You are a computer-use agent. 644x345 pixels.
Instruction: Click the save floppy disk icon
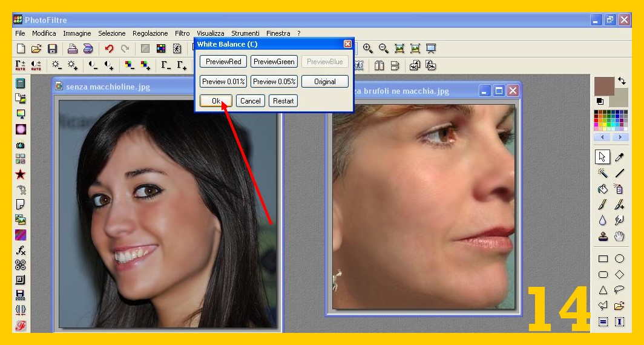52,49
